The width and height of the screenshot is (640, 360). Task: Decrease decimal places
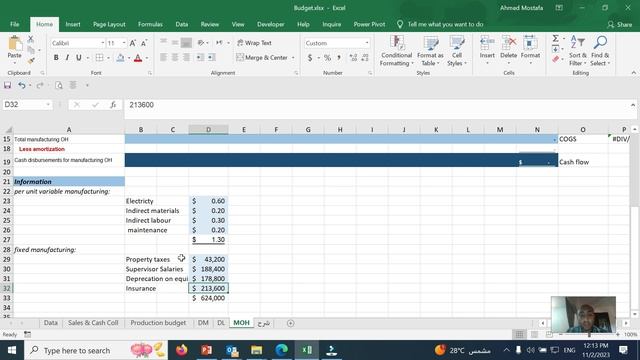point(365,58)
